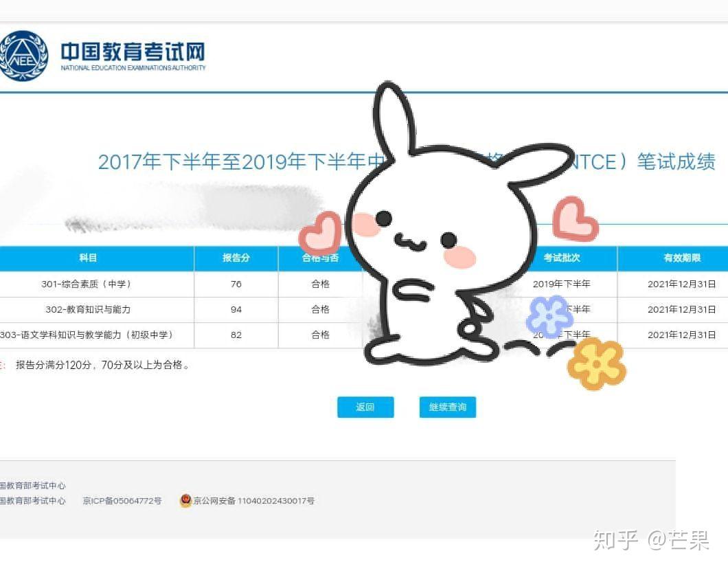Click the 继续查询 button
728x571 pixels.
[x=447, y=407]
